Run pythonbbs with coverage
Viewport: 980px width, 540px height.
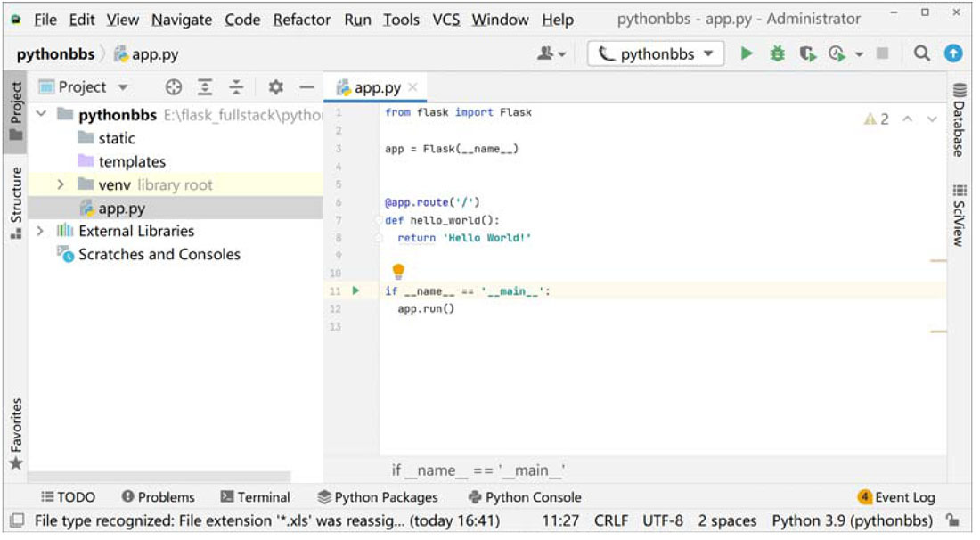click(x=807, y=53)
